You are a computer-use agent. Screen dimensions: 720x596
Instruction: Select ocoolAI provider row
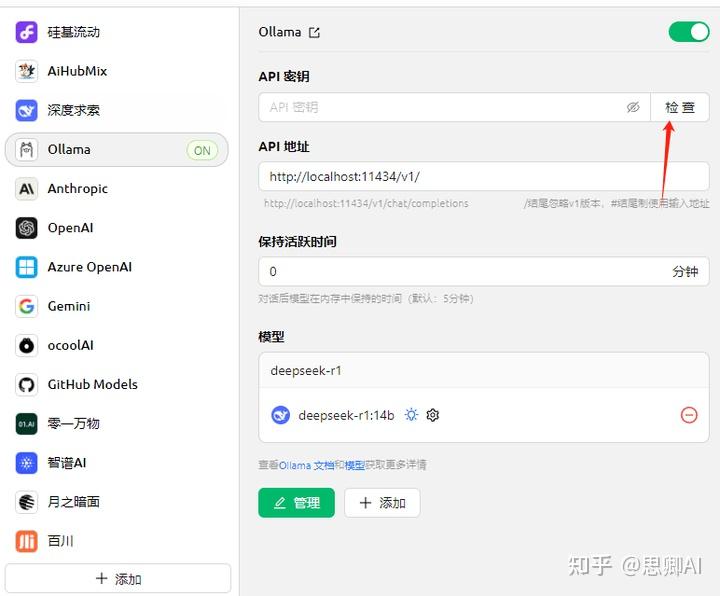coord(117,345)
